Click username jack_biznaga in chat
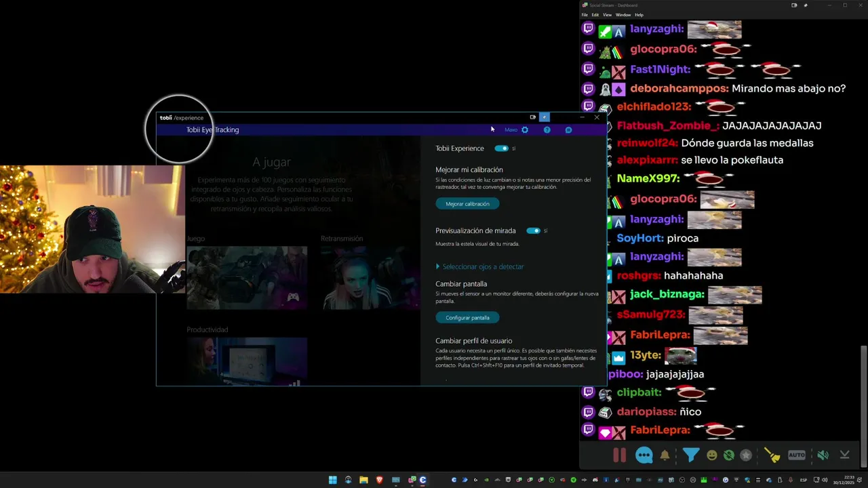868x488 pixels. [x=667, y=294]
